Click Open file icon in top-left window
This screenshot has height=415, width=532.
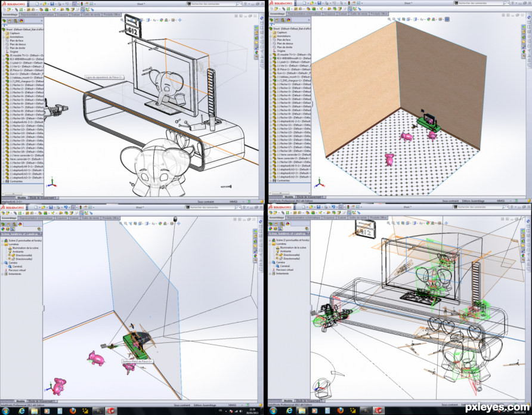pos(45,4)
